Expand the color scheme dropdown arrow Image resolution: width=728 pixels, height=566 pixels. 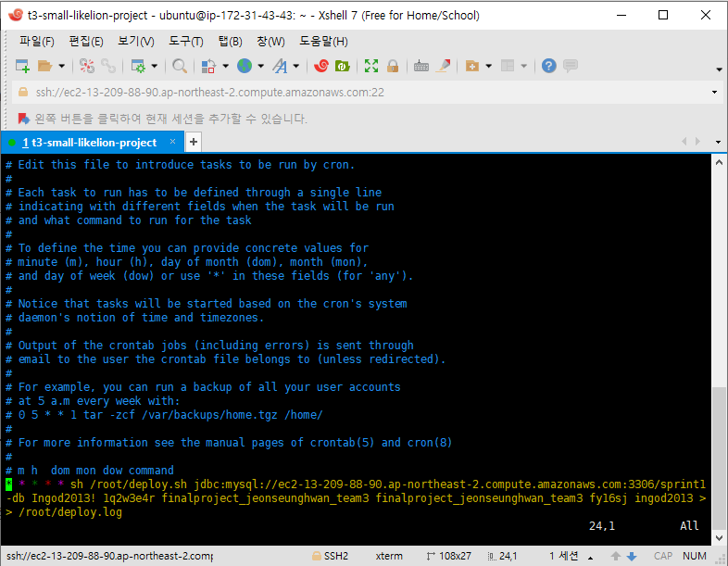(226, 66)
